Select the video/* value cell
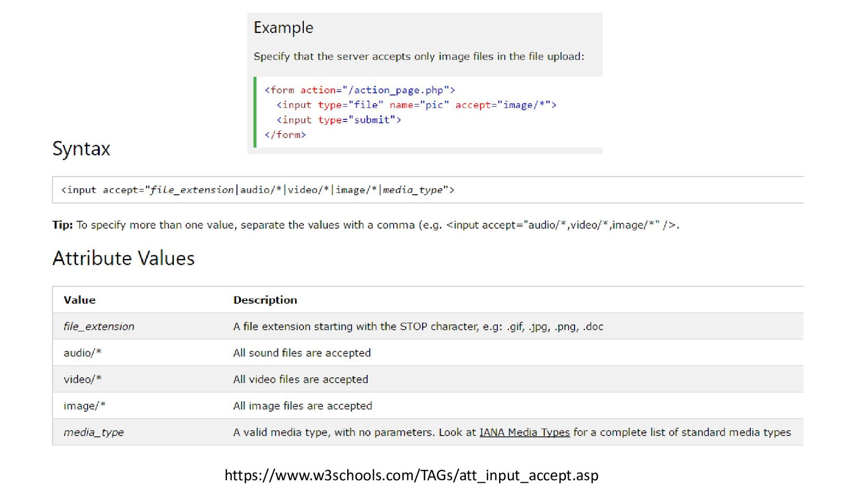Screen dimensions: 868x488 [x=83, y=379]
